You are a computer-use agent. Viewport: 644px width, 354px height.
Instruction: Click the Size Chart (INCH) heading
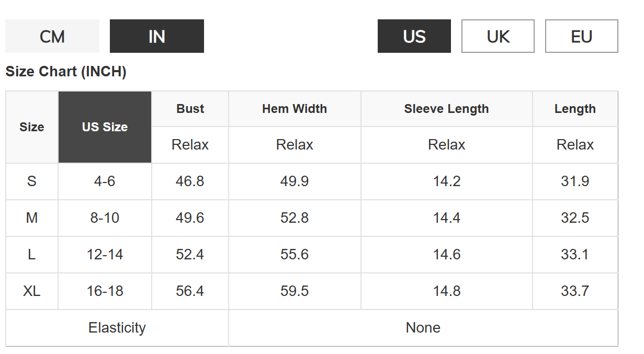(x=66, y=72)
